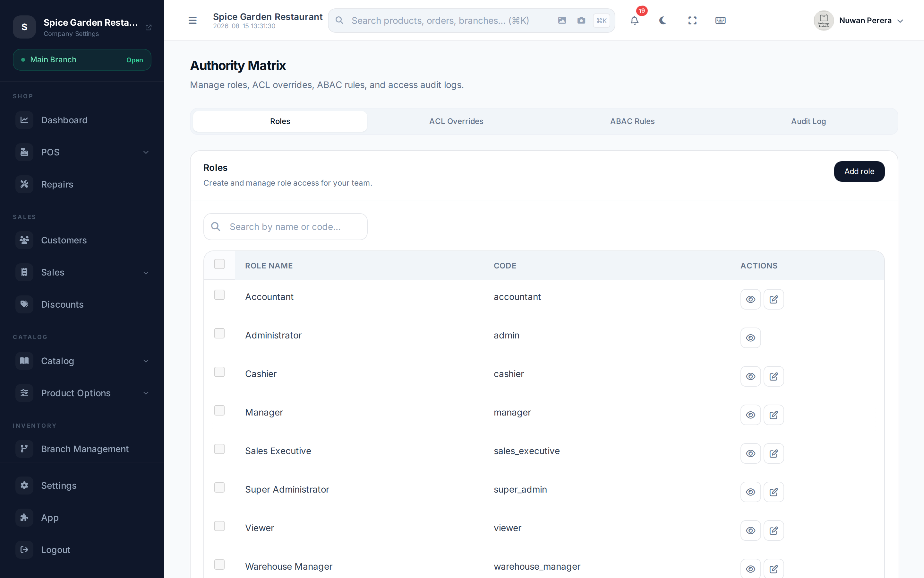Open keyboard shortcuts icon
Screen dimensions: 924x578
point(721,20)
